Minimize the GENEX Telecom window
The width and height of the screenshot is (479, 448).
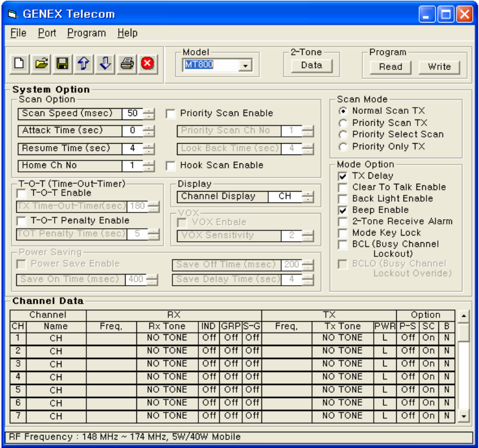click(x=427, y=14)
